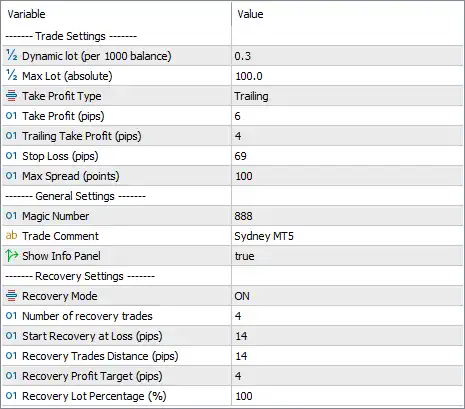Click the integer icon beside Magic Number
Viewport: 465px width, 409px height.
tap(11, 216)
